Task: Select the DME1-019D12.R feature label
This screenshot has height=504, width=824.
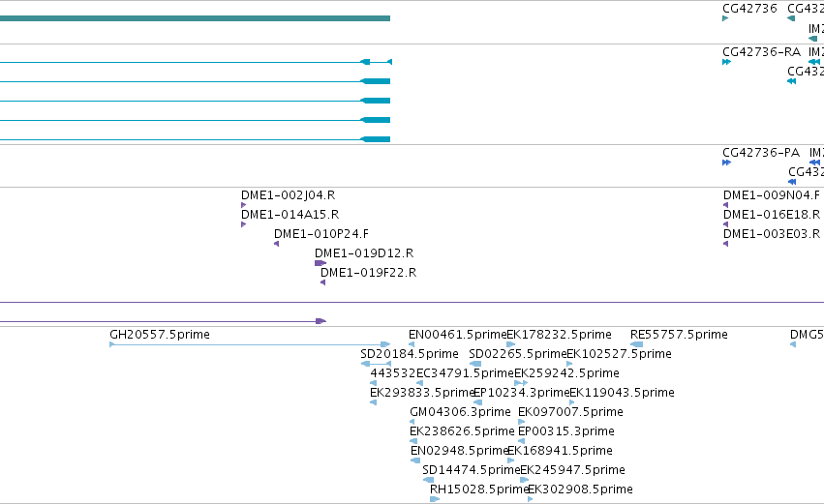Action: pyautogui.click(x=364, y=253)
